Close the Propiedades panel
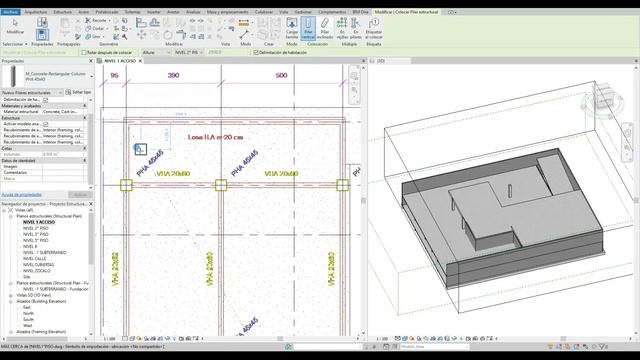640x360 pixels. 91,61
